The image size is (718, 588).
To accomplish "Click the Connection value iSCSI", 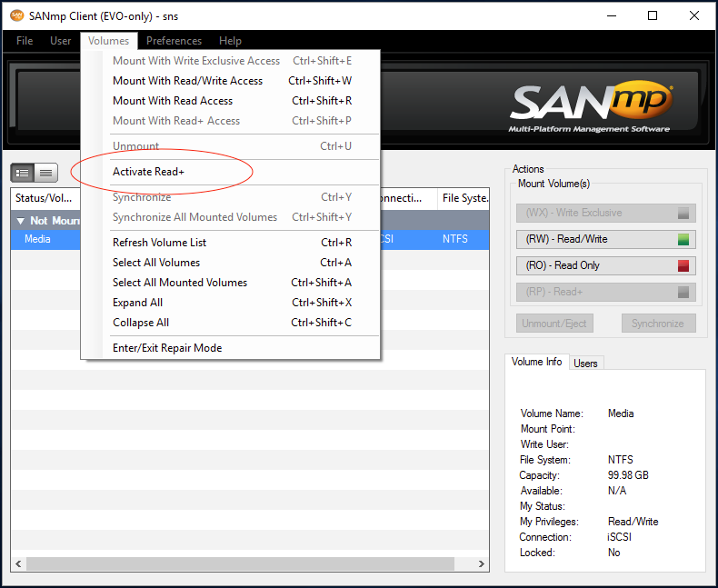I will 619,537.
